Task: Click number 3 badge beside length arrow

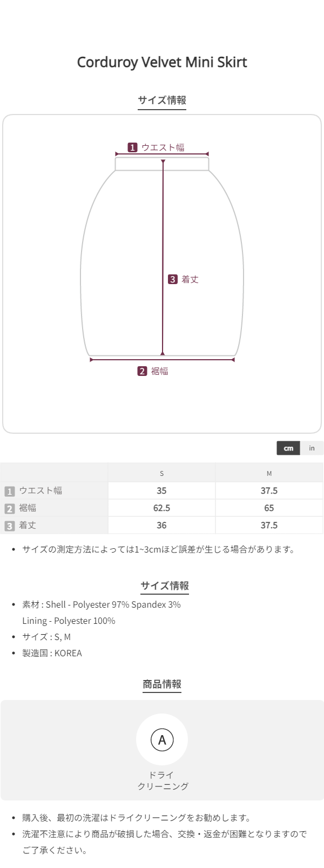Action: pos(172,279)
